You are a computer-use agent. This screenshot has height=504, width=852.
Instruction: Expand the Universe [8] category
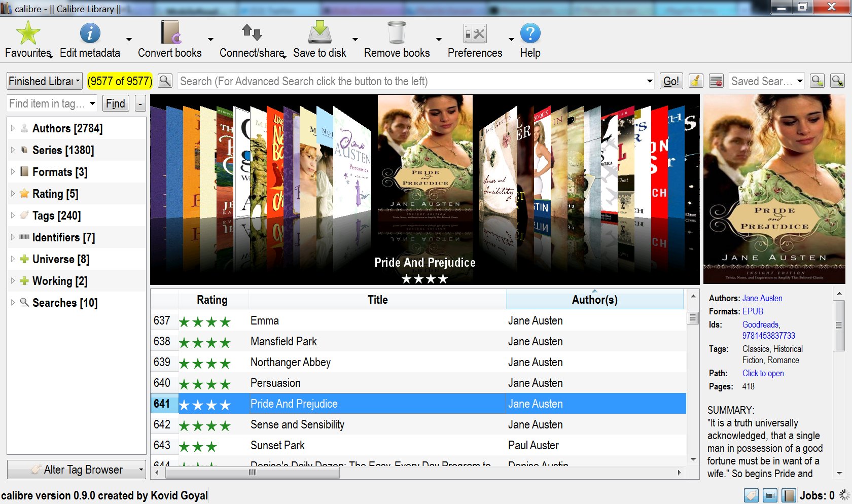(x=13, y=259)
